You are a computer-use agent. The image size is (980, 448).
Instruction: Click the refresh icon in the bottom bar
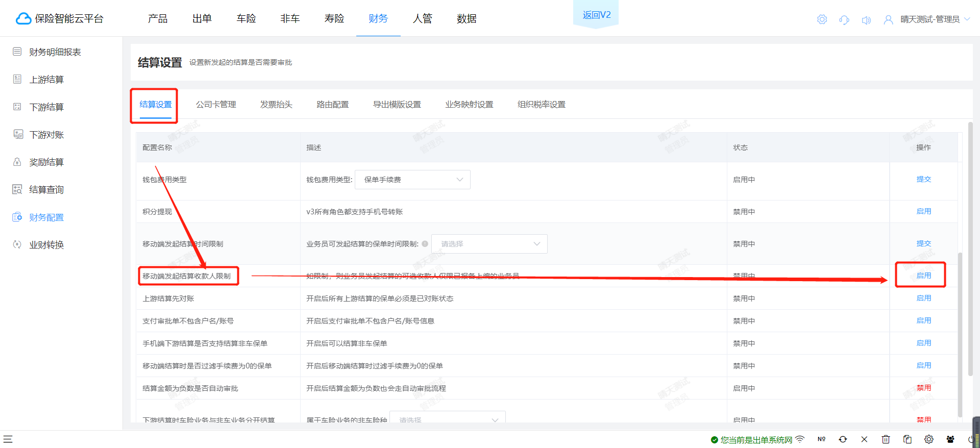coord(843,439)
